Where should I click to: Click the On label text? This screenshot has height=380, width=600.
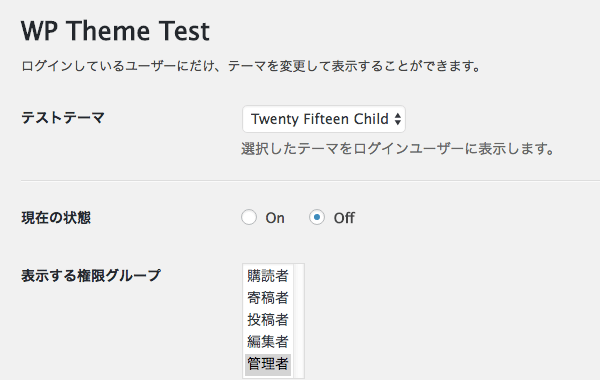click(x=275, y=218)
